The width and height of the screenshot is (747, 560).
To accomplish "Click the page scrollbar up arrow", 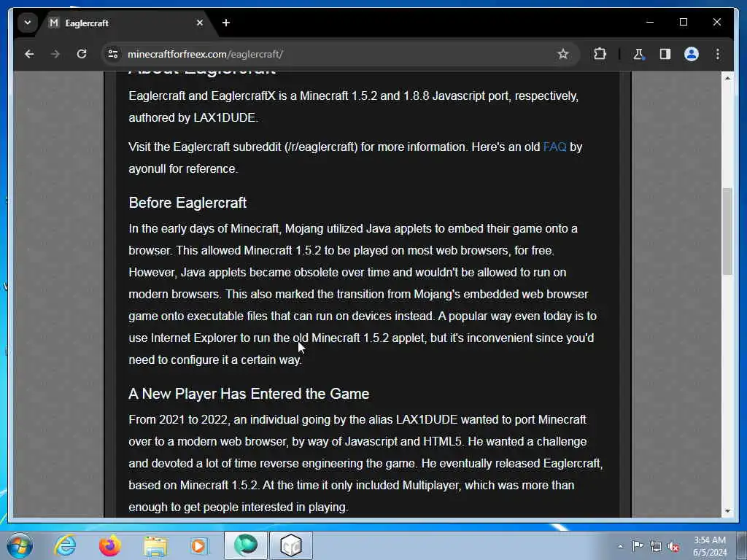I will (x=727, y=78).
